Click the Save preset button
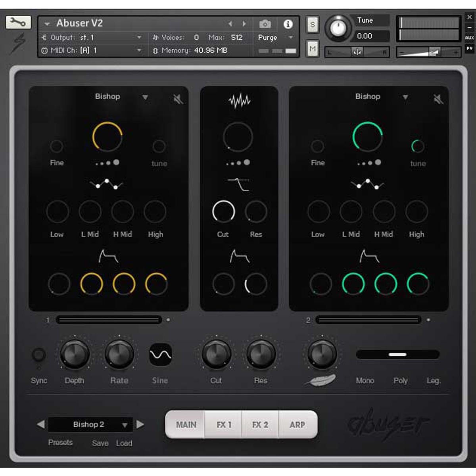This screenshot has height=476, width=476. 100,443
